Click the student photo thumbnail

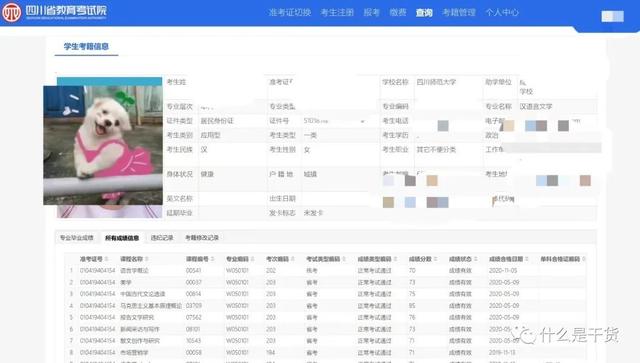(103, 145)
